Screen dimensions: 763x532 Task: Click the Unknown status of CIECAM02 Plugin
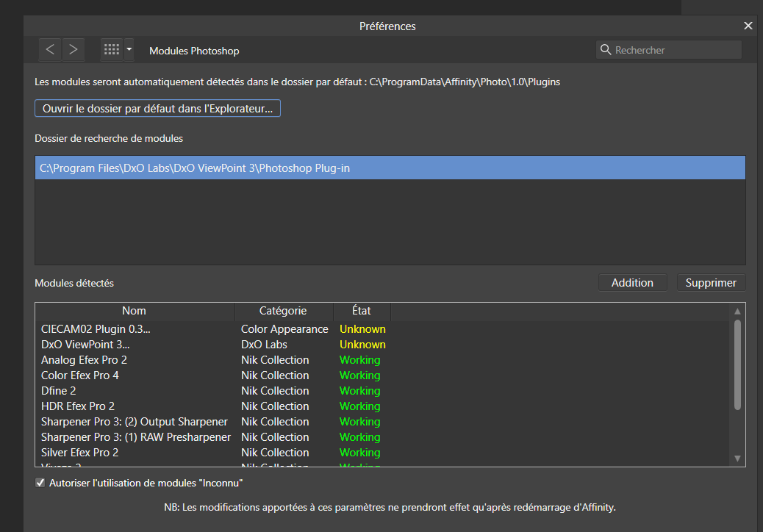point(362,329)
